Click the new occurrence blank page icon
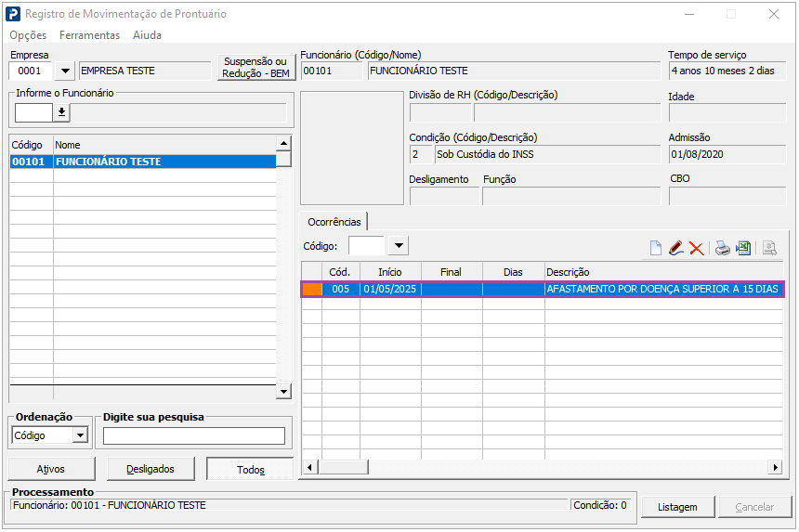The image size is (799, 532). click(656, 248)
